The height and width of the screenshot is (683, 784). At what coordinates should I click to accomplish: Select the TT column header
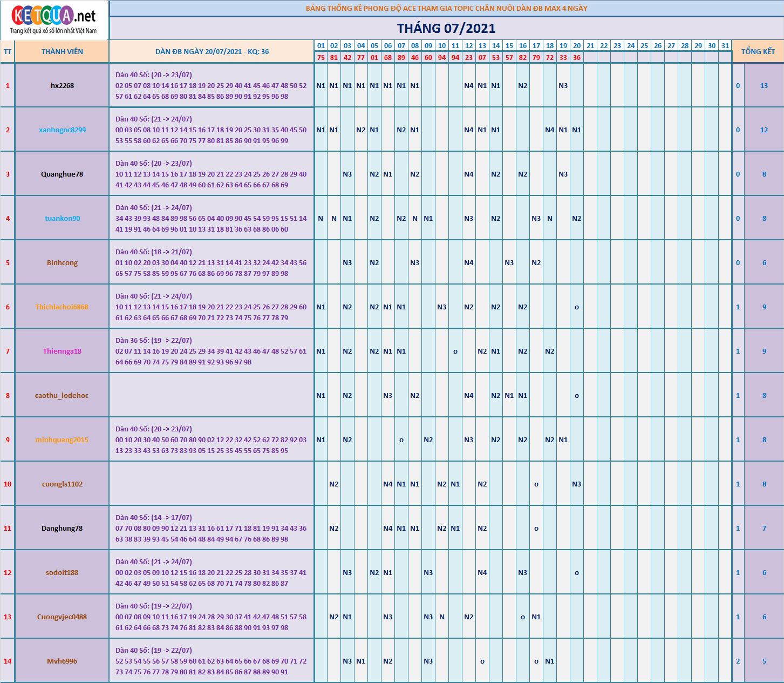[8, 52]
